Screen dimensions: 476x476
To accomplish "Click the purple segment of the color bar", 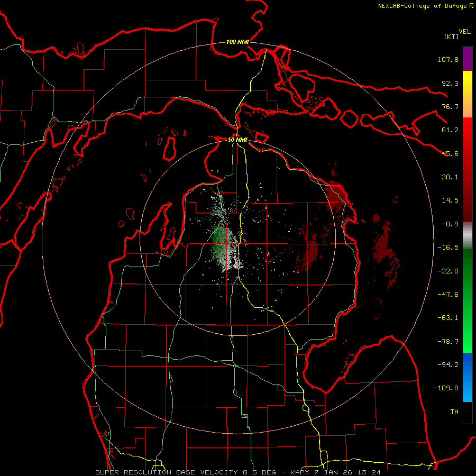I will (x=467, y=59).
